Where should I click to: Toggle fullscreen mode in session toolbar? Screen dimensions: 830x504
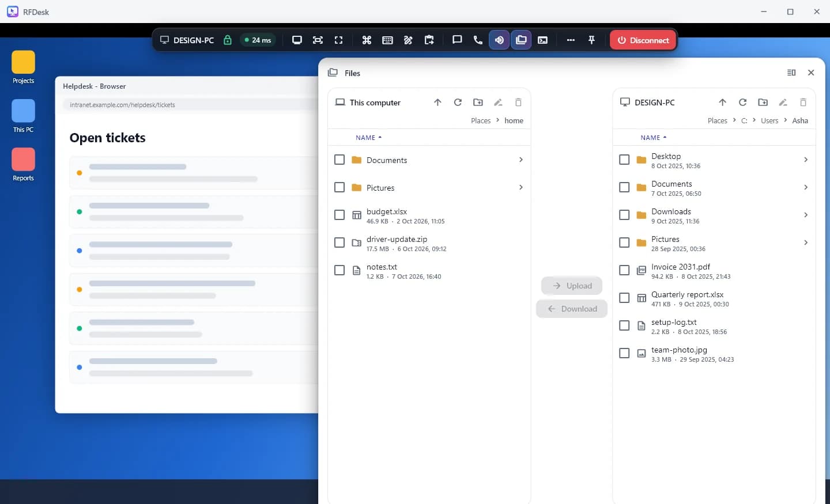point(338,40)
